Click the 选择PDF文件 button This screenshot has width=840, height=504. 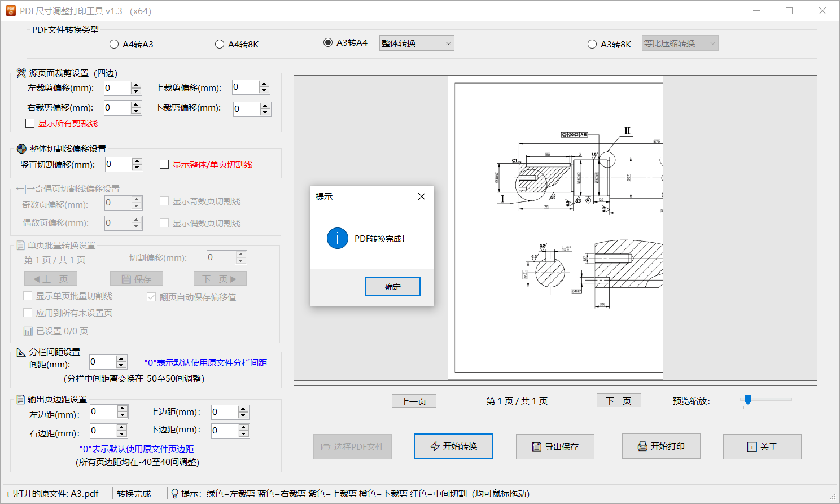[x=352, y=446]
